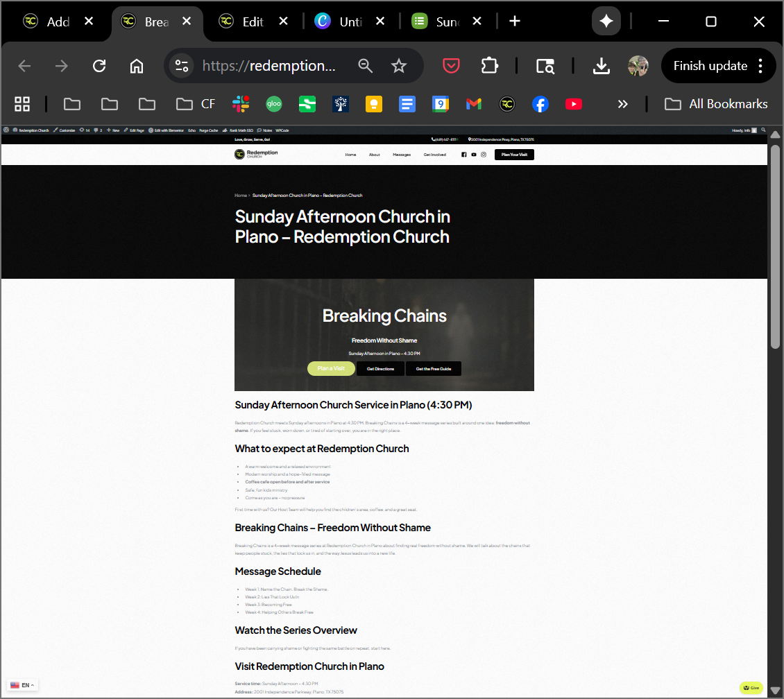784x699 pixels.
Task: Open the Downloads icon in toolbar
Action: click(x=601, y=66)
